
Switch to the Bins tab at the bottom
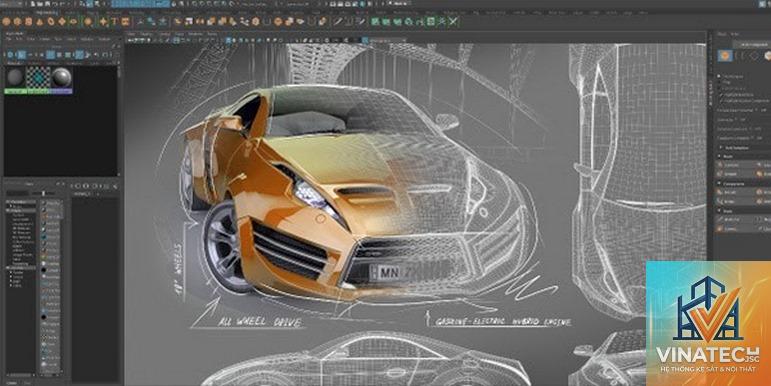pos(27,383)
